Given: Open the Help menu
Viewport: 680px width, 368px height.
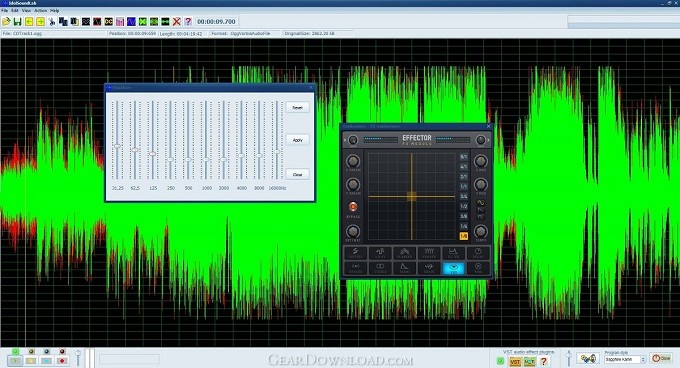Looking at the screenshot, I should pyautogui.click(x=55, y=10).
